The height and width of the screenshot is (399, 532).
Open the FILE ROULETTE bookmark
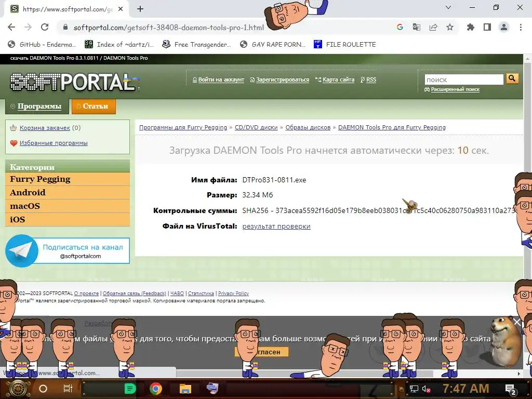click(345, 45)
